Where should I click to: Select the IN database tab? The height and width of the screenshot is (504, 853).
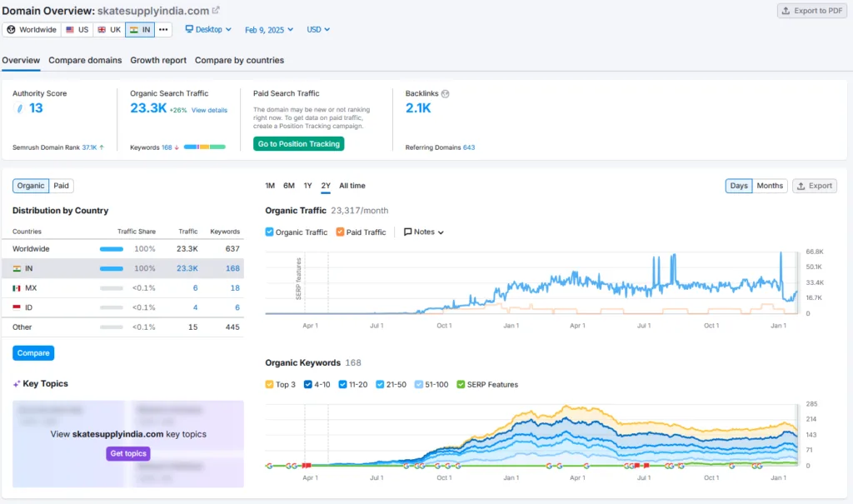tap(140, 29)
